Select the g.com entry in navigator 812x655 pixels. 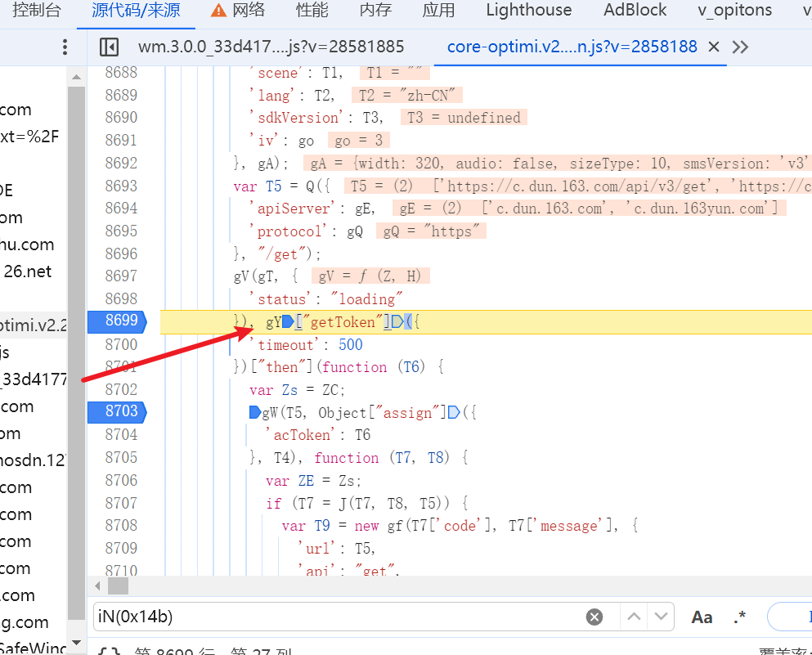tap(25, 621)
